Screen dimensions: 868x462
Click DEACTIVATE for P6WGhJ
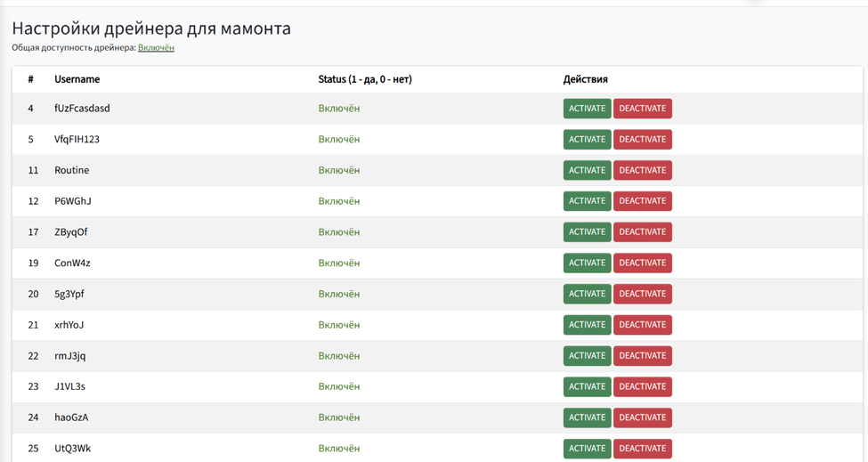(x=643, y=201)
